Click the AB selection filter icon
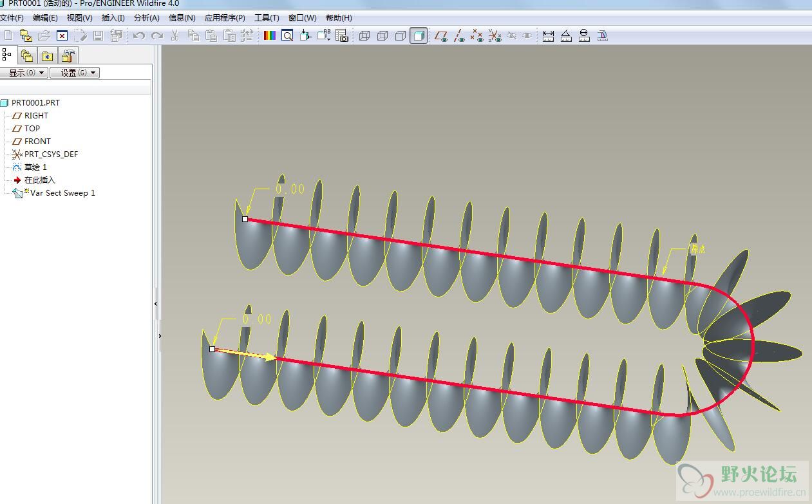Viewport: 812px width, 504px height. [324, 35]
